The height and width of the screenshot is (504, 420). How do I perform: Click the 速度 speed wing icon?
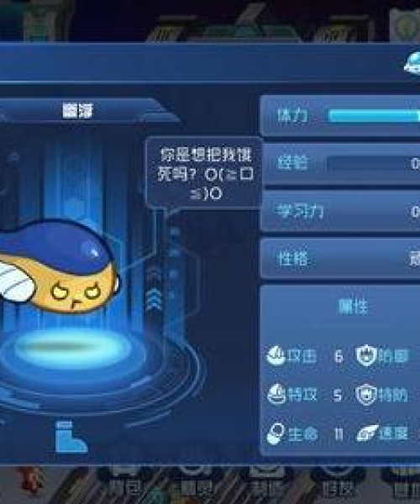coord(367,433)
